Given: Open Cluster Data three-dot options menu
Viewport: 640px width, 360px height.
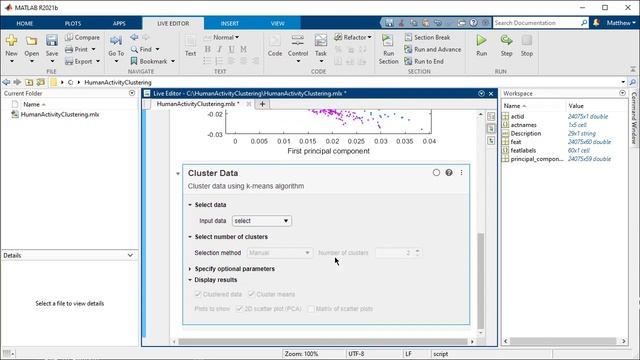Looking at the screenshot, I should pos(461,173).
